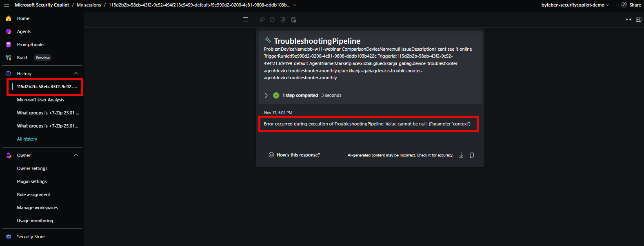Rate response with How's this response
The image size is (644, 246).
[x=294, y=155]
